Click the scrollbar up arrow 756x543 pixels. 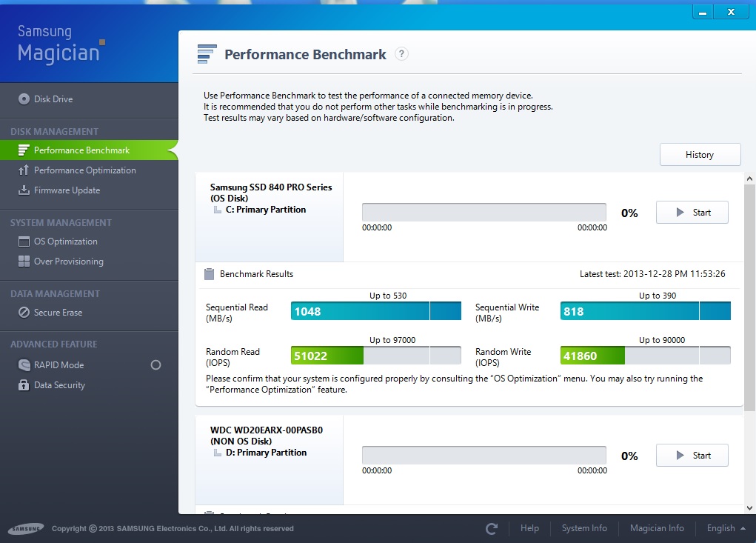(750, 179)
